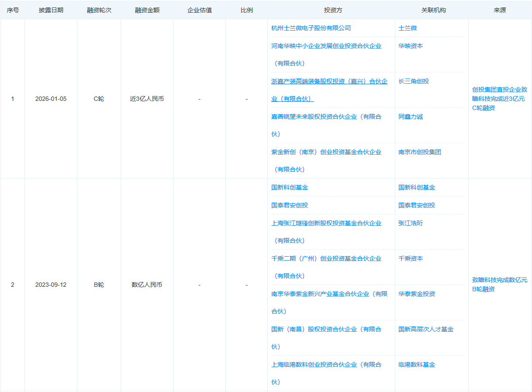Open 上海临港数科创业投资合伙企业 investor link
Viewport: 532px width, 392px height.
coord(326,364)
